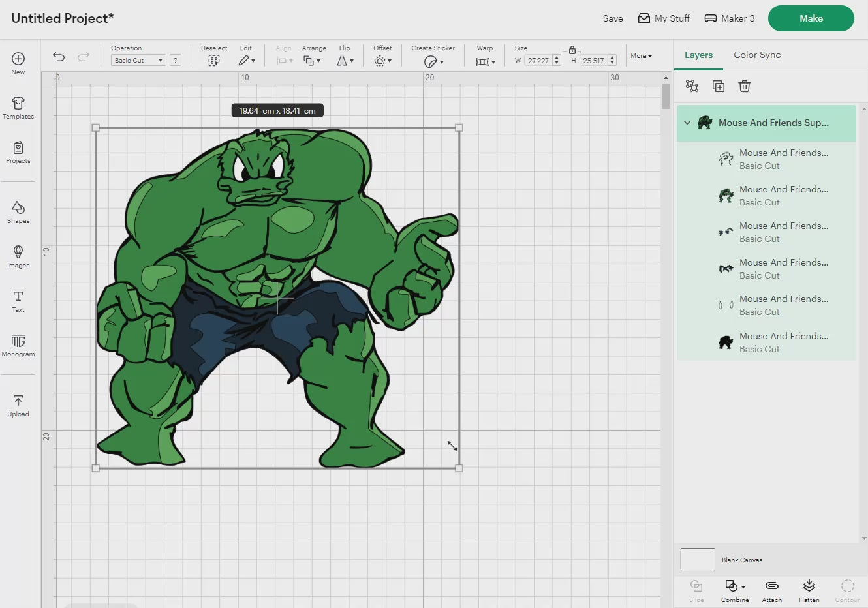Select the bottom black silhouette layer
The height and width of the screenshot is (608, 868).
766,342
